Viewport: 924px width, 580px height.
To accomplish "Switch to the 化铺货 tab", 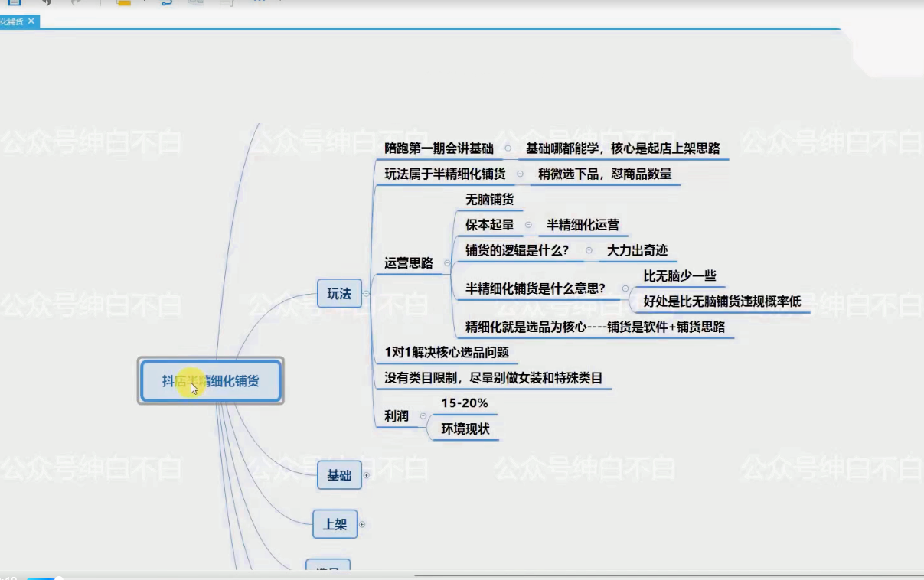I will pyautogui.click(x=12, y=21).
